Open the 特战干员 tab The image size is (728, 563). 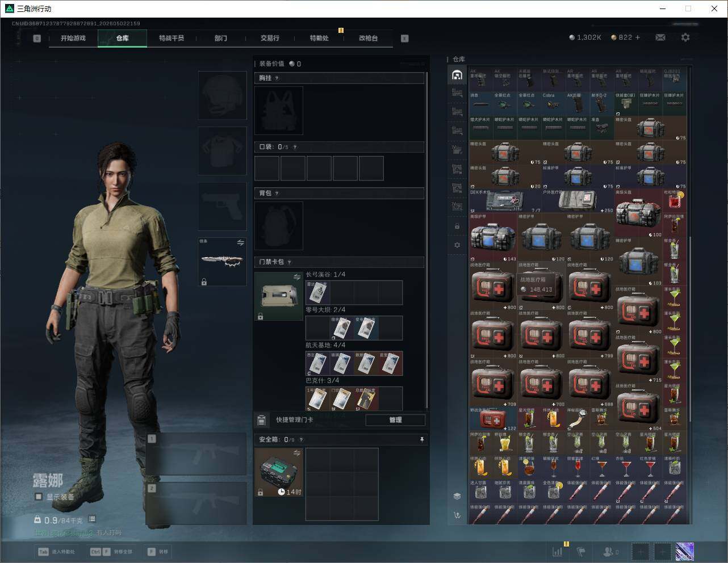(x=171, y=38)
